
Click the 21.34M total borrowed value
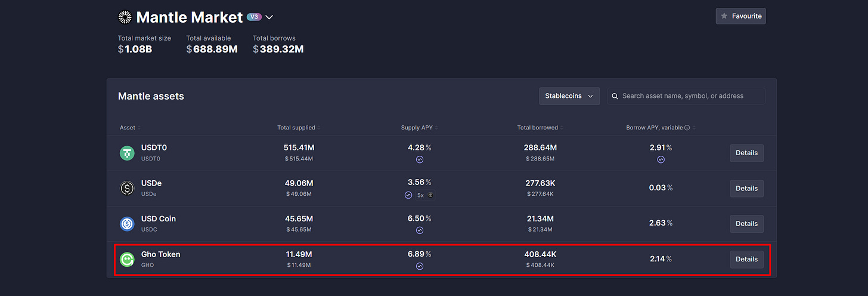(540, 219)
